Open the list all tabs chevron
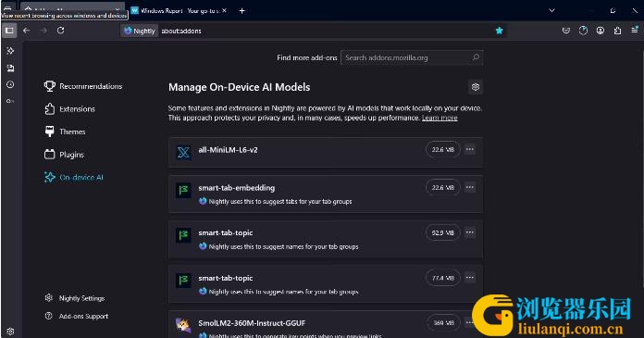This screenshot has height=338, width=644. point(552,11)
